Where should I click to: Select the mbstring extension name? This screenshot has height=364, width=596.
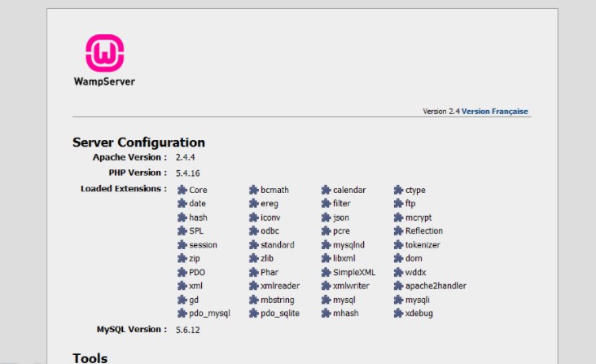point(278,300)
